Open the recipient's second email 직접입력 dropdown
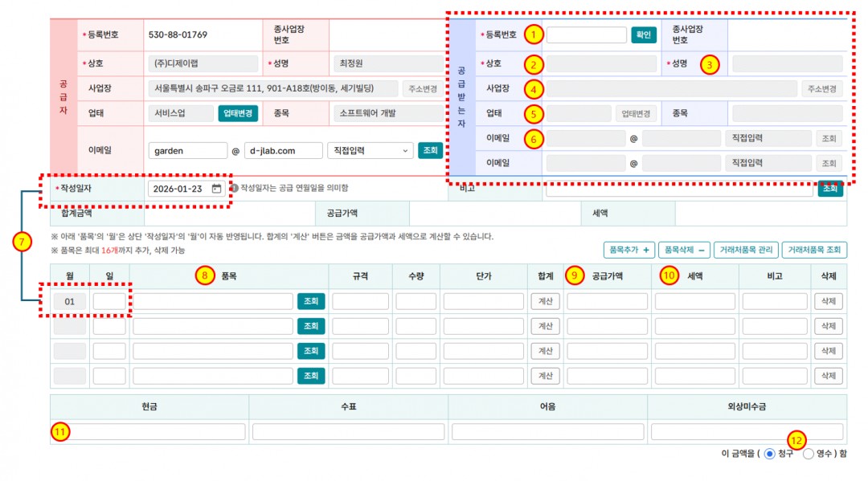This screenshot has width=868, height=481. 767,163
